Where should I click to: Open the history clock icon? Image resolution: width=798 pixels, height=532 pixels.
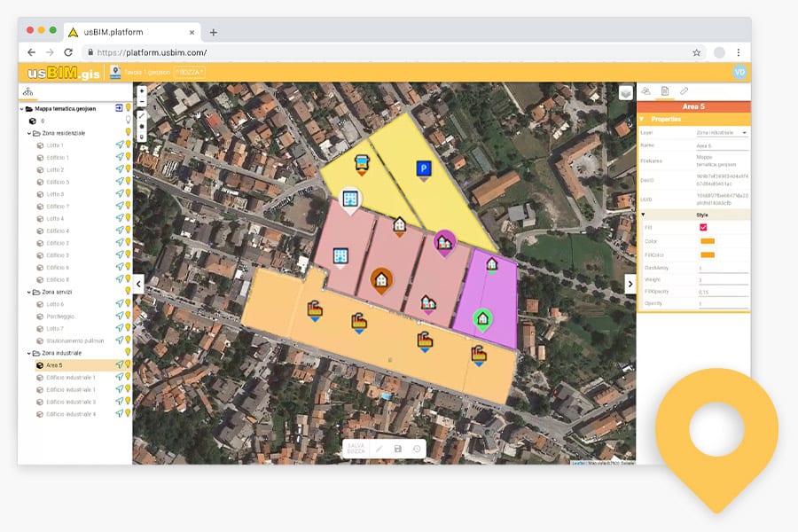click(x=417, y=449)
